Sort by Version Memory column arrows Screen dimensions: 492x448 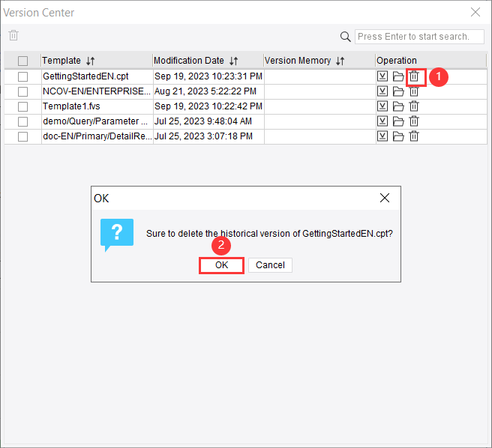tap(340, 61)
